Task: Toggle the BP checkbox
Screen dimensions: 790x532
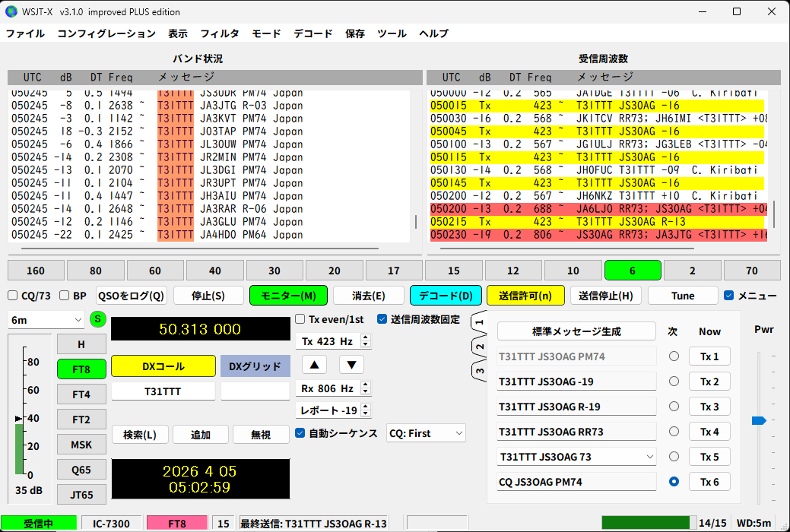Action: pyautogui.click(x=64, y=296)
